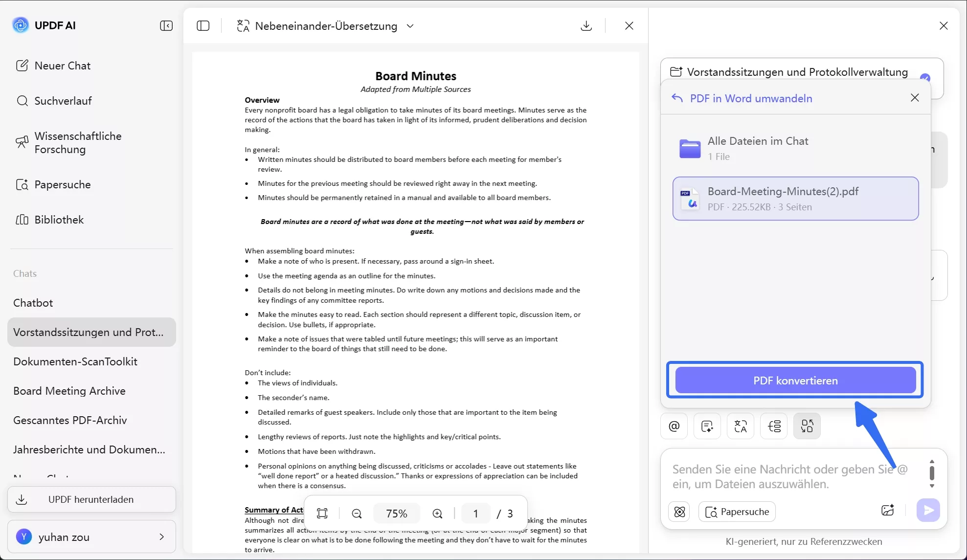Download the translated document
Viewport: 967px width, 560px height.
tap(586, 26)
